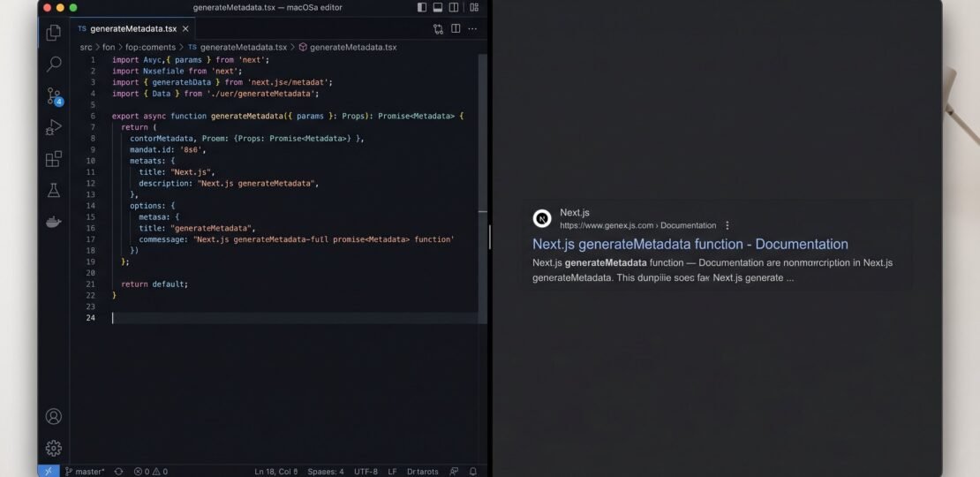
Task: Click the generateMetadata.tsx symbol breadcrumb
Action: (348, 47)
